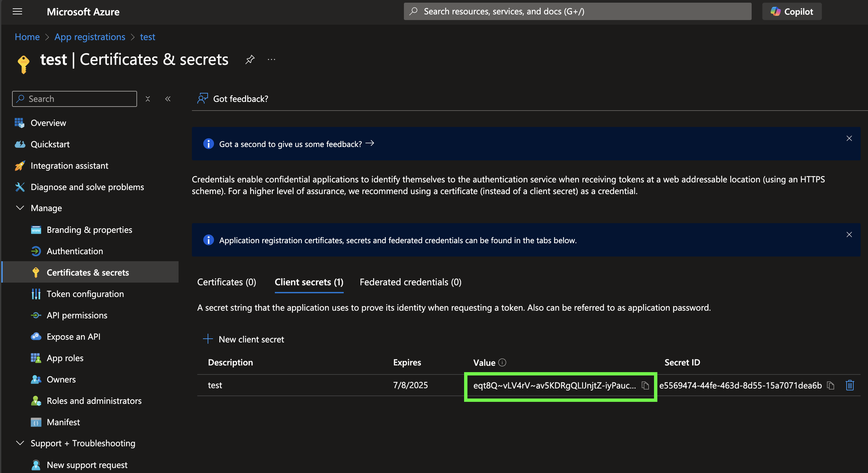Select Client secrets (1) tab
This screenshot has width=868, height=473.
click(309, 282)
